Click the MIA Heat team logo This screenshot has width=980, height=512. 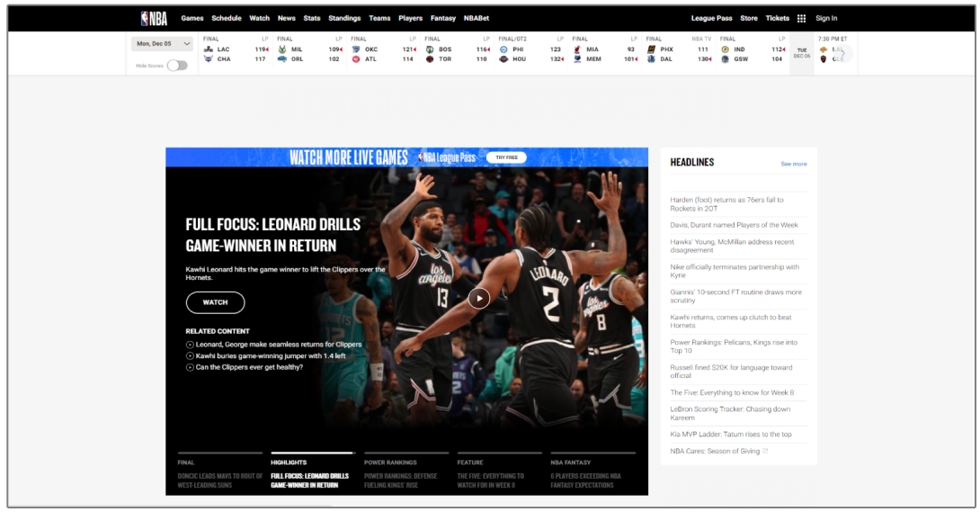coord(577,49)
